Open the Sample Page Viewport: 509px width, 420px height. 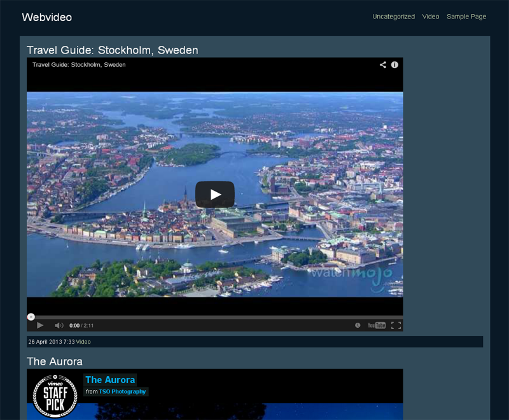coord(466,17)
